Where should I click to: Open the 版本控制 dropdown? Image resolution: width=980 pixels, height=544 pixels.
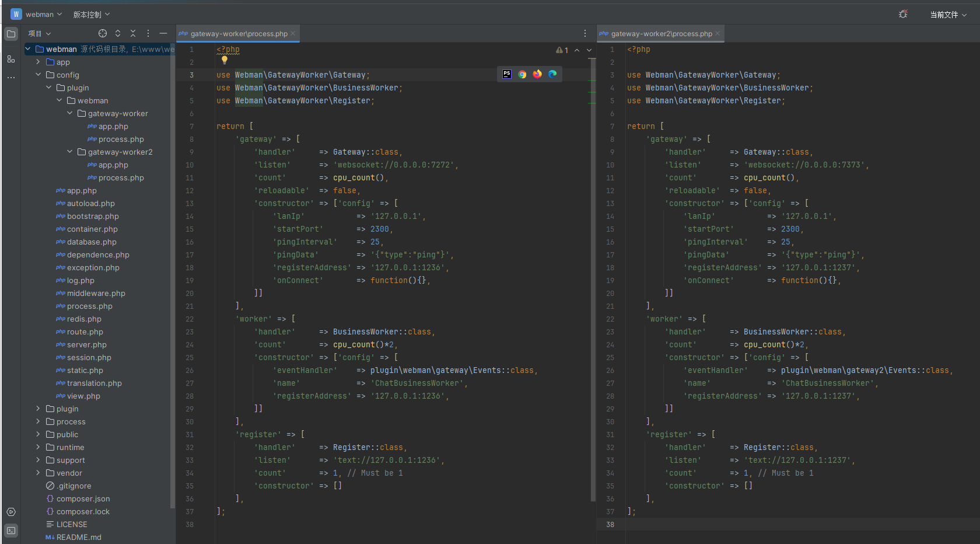pos(91,14)
